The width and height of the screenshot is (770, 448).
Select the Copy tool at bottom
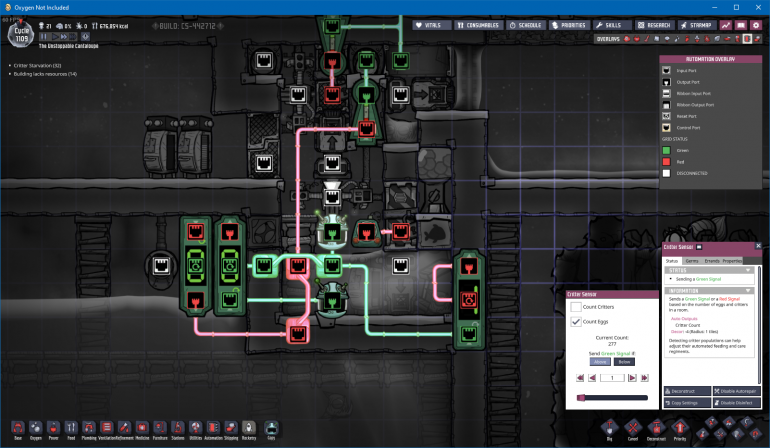click(x=271, y=428)
